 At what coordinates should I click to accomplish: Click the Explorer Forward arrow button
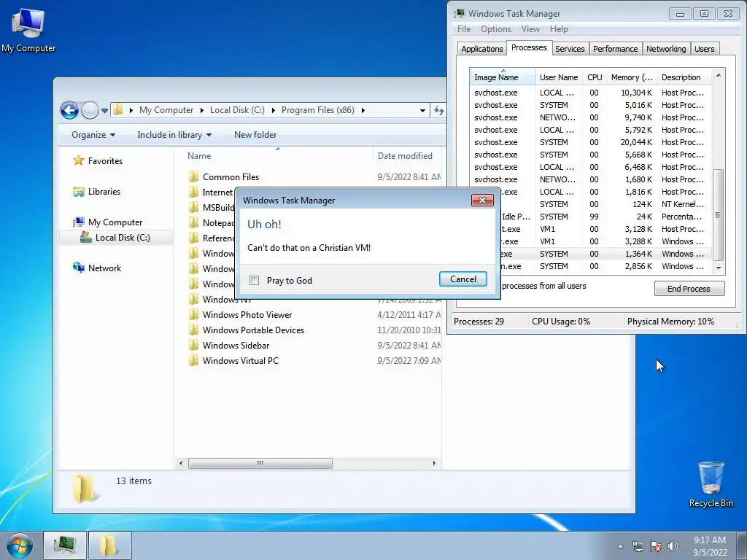[90, 111]
